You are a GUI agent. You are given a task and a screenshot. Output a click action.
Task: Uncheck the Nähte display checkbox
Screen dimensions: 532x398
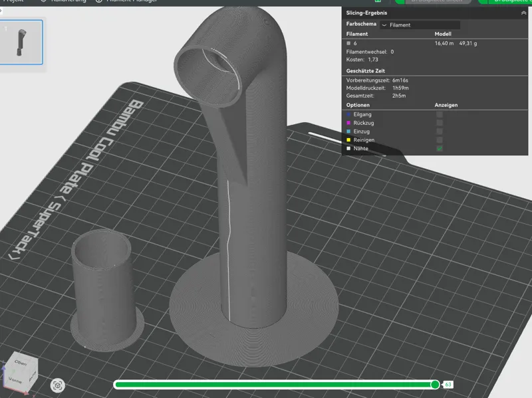pos(440,148)
